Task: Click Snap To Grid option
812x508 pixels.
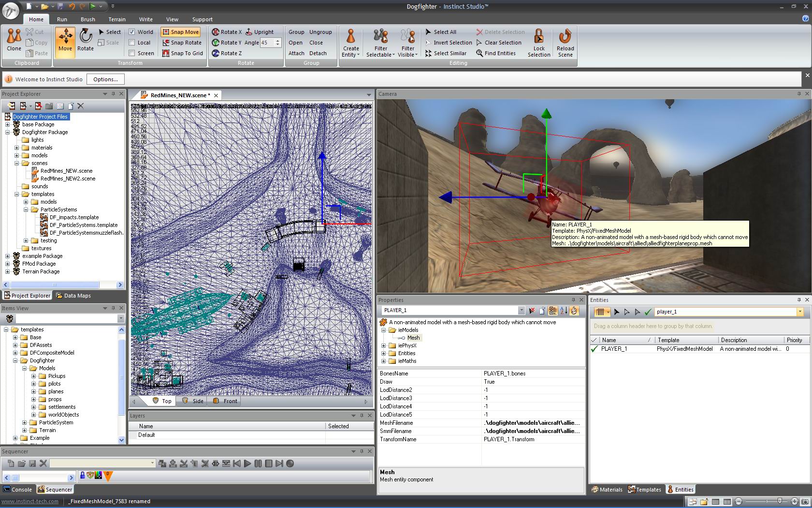Action: coord(183,53)
